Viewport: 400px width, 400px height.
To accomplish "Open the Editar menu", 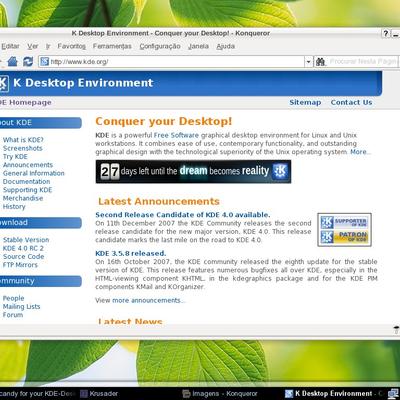I will 10,46.
